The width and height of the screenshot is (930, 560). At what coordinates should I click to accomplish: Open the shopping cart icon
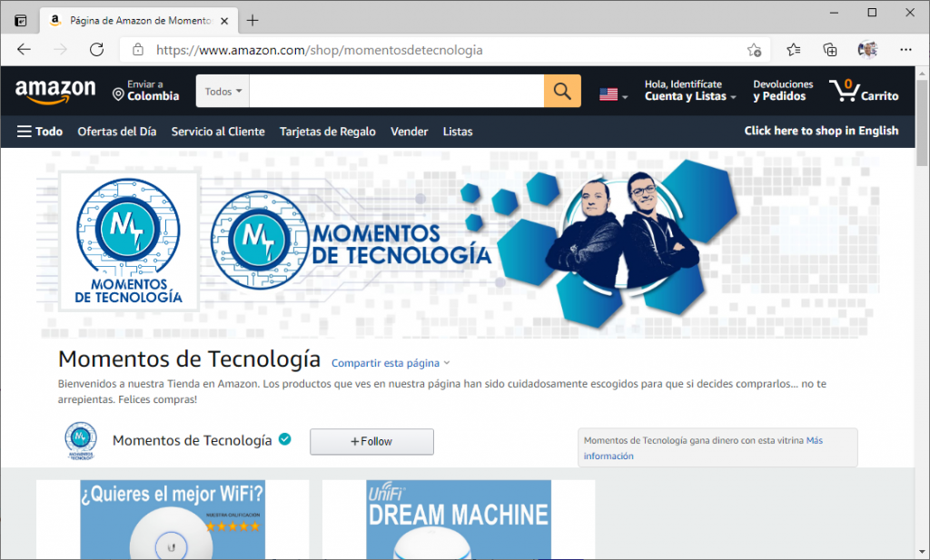[x=863, y=91]
